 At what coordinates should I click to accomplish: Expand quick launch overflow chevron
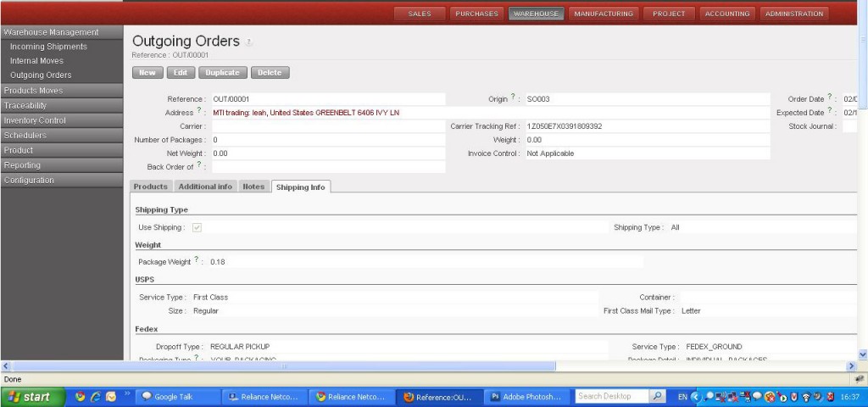(127, 393)
